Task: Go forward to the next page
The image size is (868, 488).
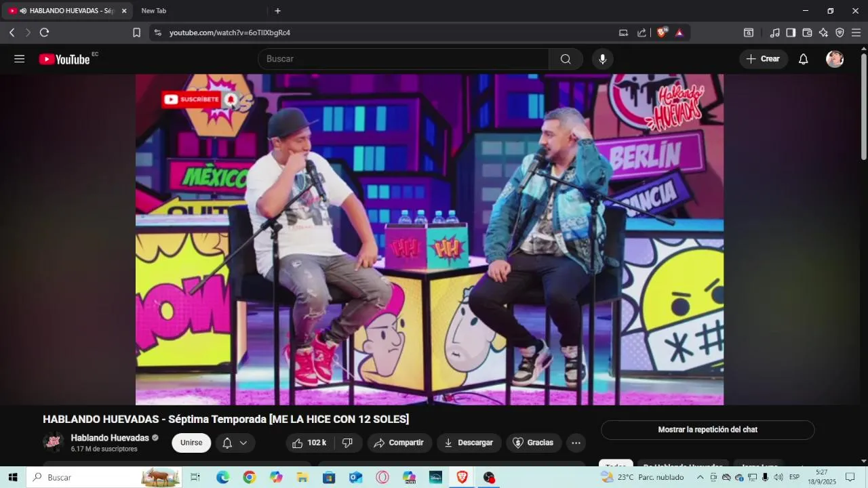Action: (28, 33)
